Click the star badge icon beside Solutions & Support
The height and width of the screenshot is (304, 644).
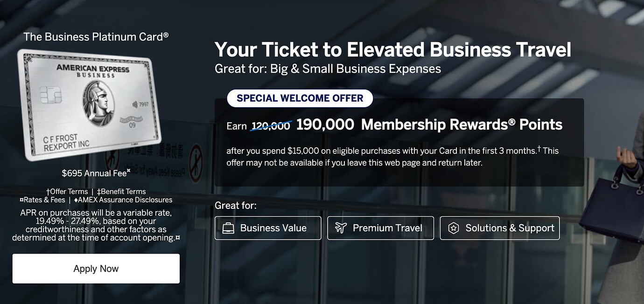tap(453, 228)
